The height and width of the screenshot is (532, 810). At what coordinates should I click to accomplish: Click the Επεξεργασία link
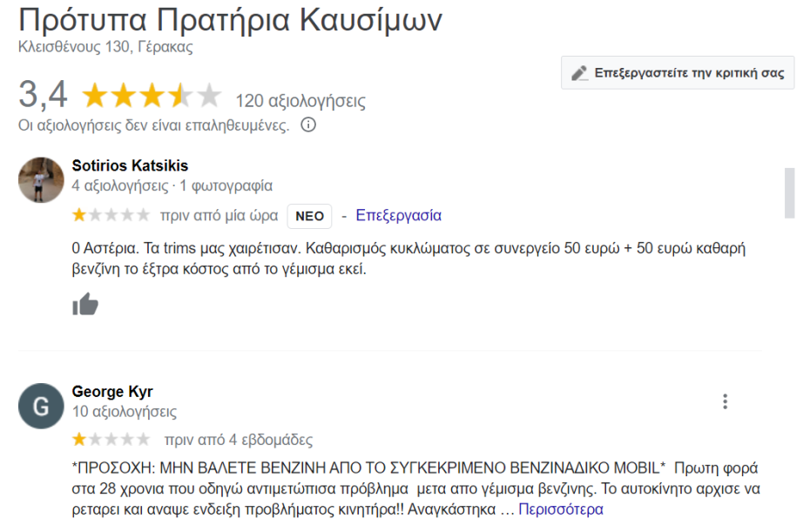tap(398, 215)
